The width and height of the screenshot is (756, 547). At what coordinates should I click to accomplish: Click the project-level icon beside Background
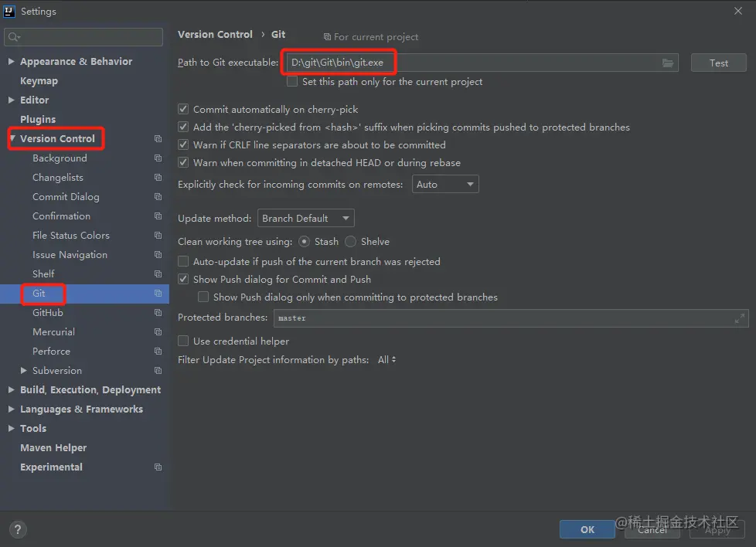click(158, 158)
